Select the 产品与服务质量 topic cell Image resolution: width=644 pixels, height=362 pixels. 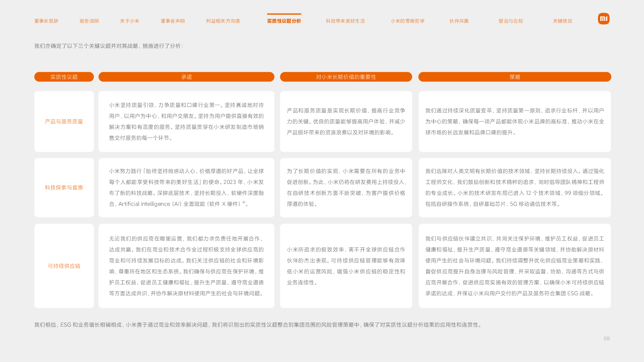[x=64, y=122]
